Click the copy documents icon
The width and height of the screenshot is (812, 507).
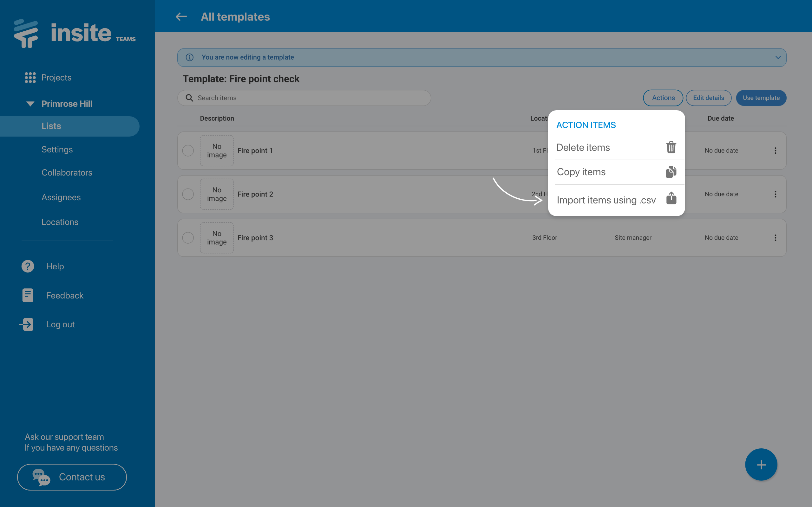click(671, 172)
